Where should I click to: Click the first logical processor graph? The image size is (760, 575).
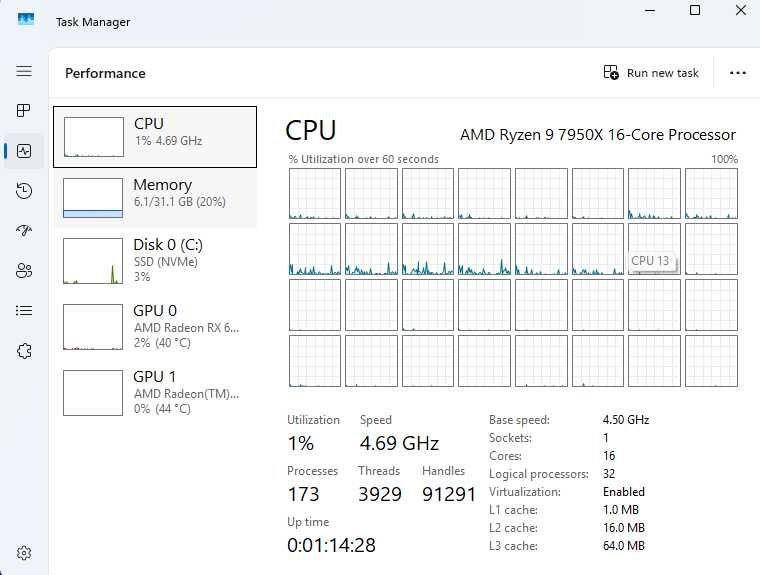[315, 193]
